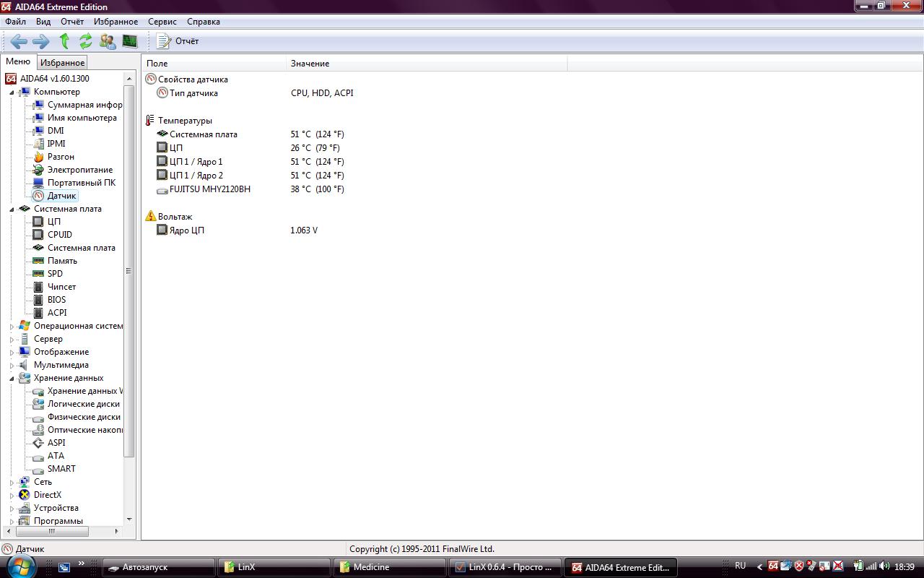Open the Избранное menu in menu bar
Image resolution: width=924 pixels, height=578 pixels.
coord(116,22)
